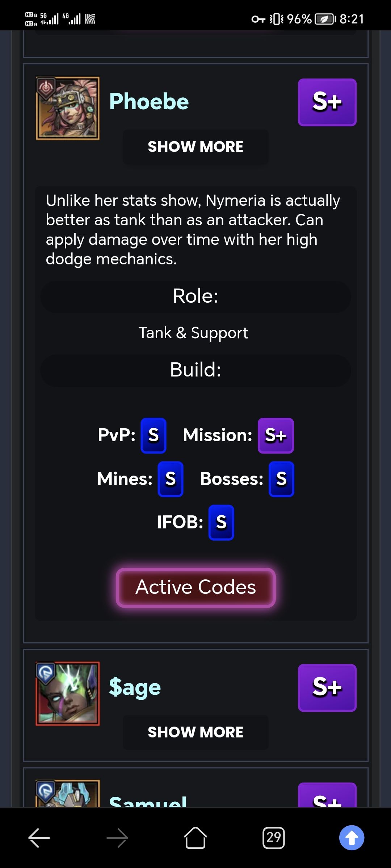Tap the Phoebe hero name link
Screen dimensions: 391x868
(x=149, y=101)
